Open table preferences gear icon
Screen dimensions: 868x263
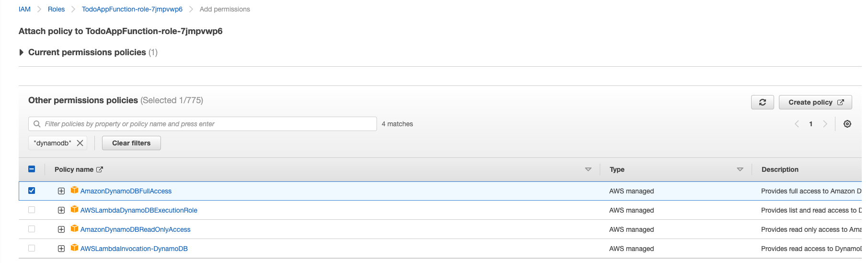click(x=847, y=124)
